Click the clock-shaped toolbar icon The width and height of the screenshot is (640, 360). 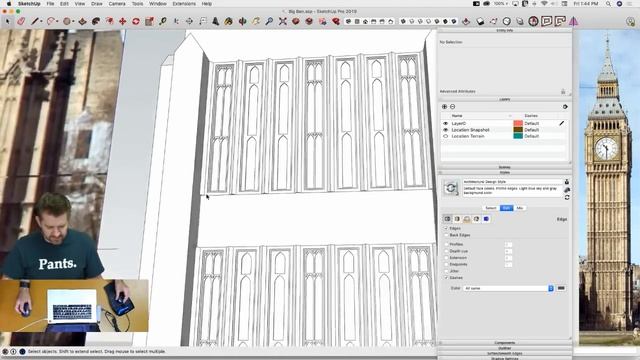tap(507, 21)
